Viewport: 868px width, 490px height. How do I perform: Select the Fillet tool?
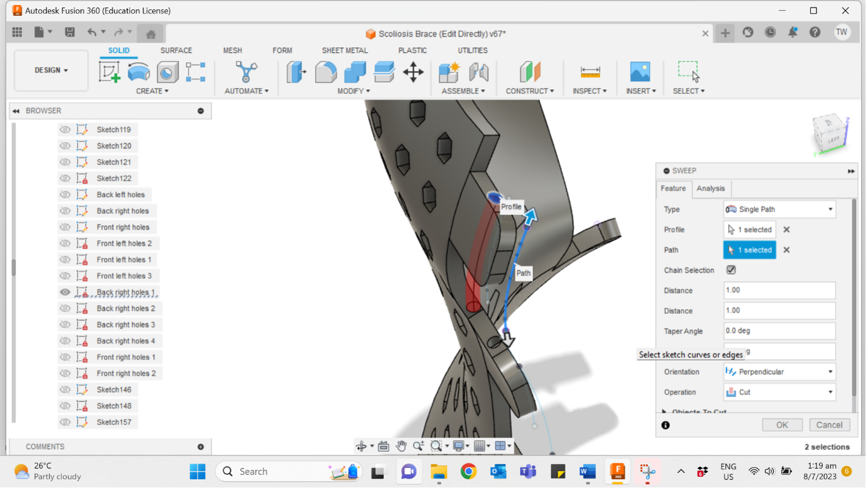(326, 72)
